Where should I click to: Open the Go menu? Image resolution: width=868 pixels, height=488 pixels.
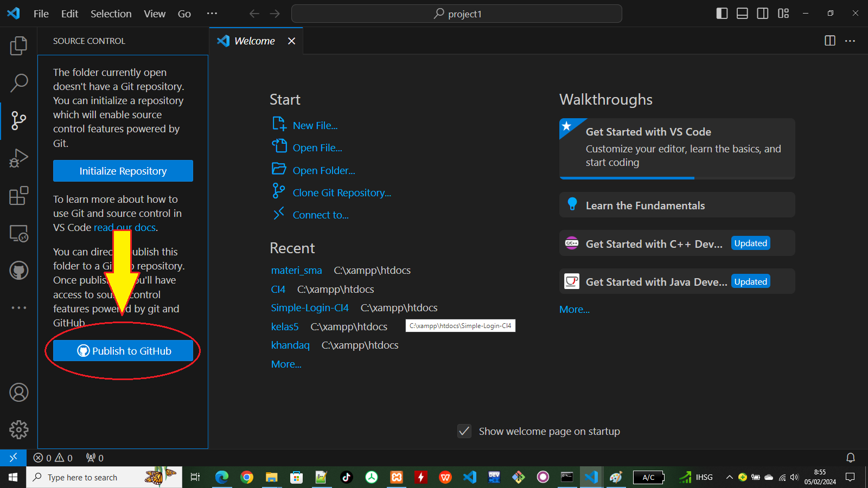pos(184,14)
